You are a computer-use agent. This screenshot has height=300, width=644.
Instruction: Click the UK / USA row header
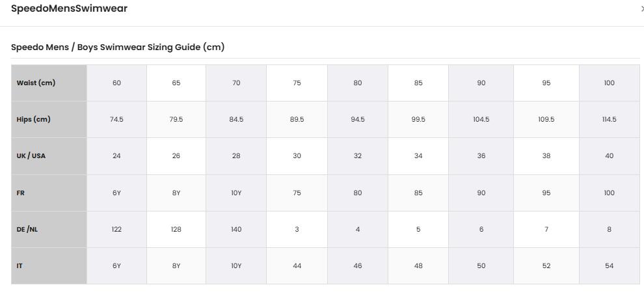coord(49,156)
